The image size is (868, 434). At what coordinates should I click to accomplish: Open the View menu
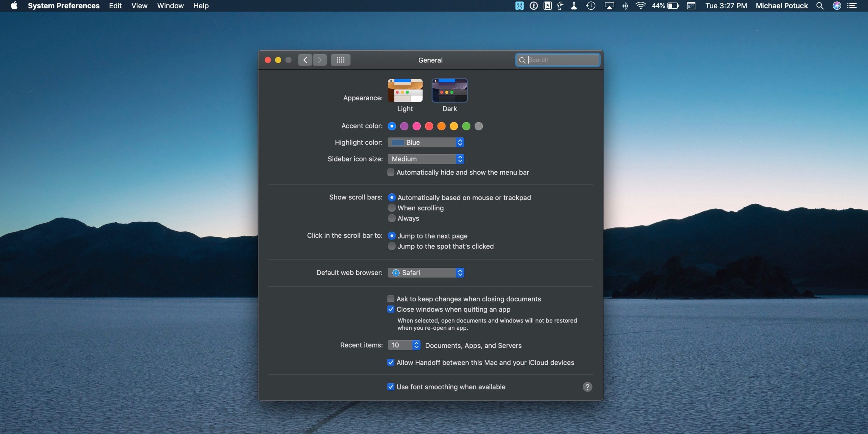coord(139,6)
